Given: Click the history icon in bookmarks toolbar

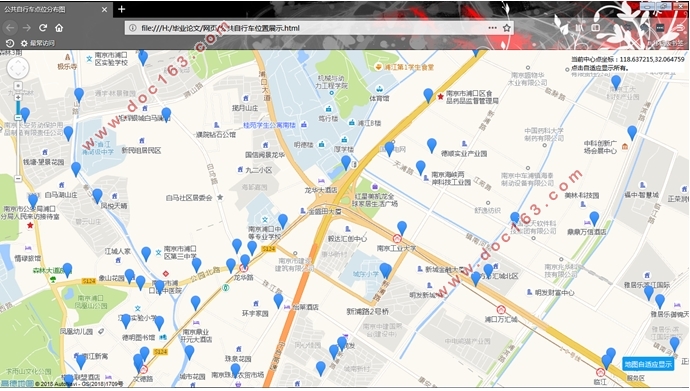Looking at the screenshot, I should (x=10, y=43).
